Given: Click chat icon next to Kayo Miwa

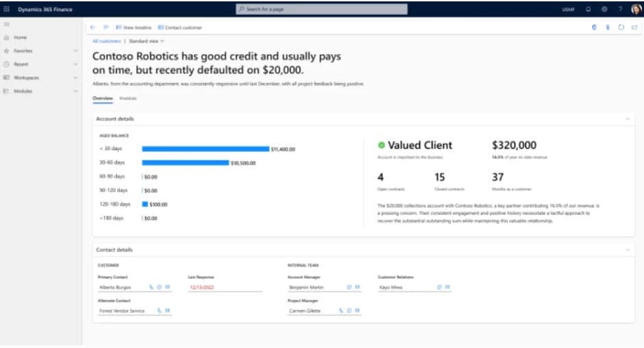Looking at the screenshot, I should coord(439,287).
